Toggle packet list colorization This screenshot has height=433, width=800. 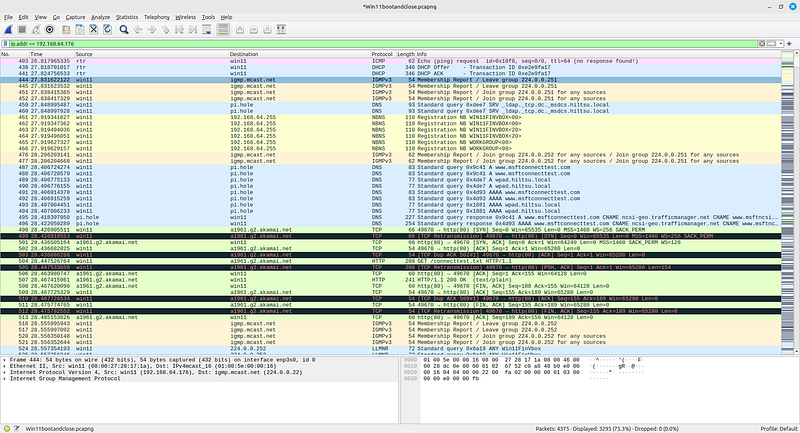click(x=223, y=30)
